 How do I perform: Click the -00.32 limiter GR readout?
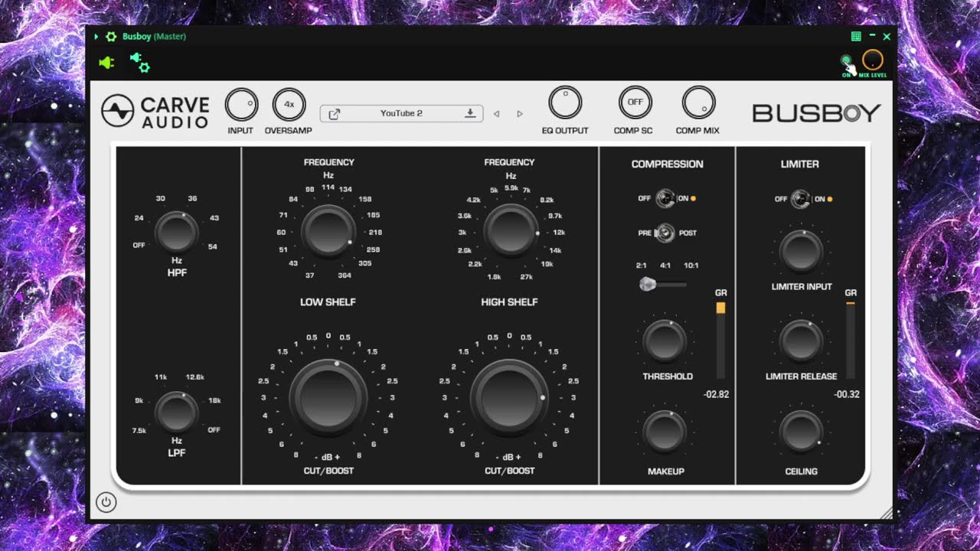click(848, 395)
